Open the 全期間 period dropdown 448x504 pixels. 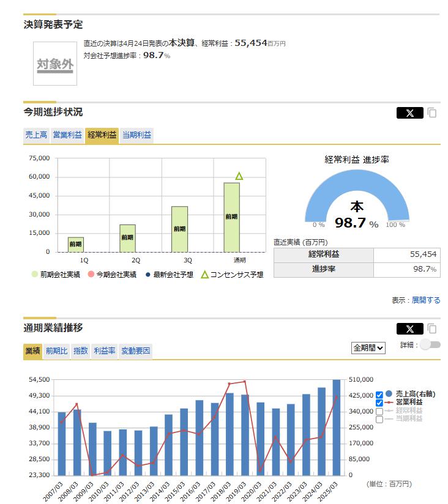pos(368,347)
